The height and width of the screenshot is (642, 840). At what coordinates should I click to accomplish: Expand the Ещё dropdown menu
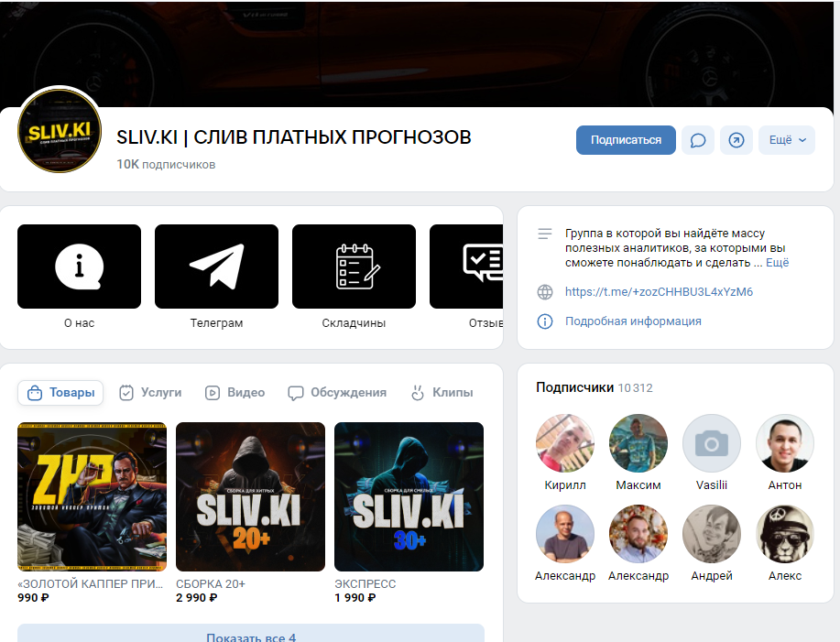point(787,140)
